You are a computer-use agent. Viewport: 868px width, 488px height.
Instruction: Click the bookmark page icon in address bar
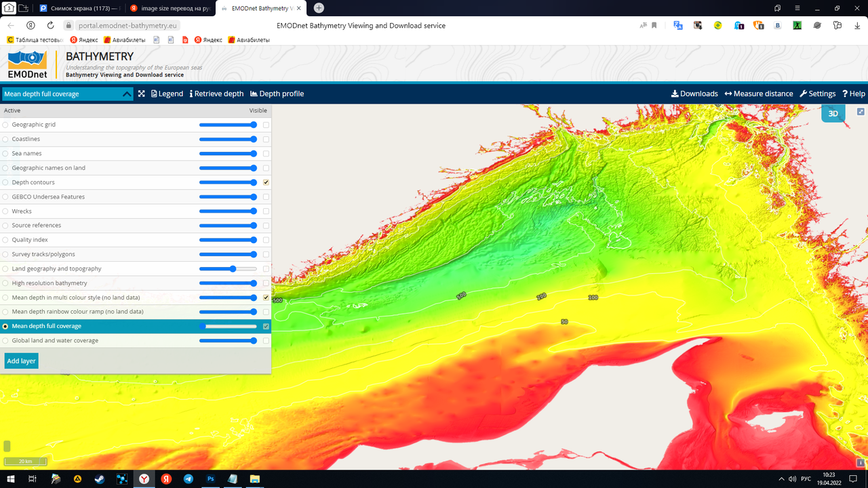[654, 25]
